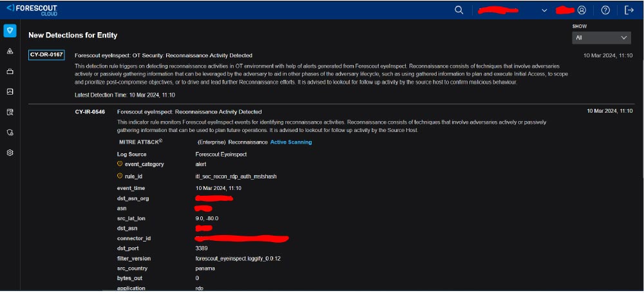Click the shield icon in the left sidebar
The height and width of the screenshot is (293, 644).
[10, 31]
